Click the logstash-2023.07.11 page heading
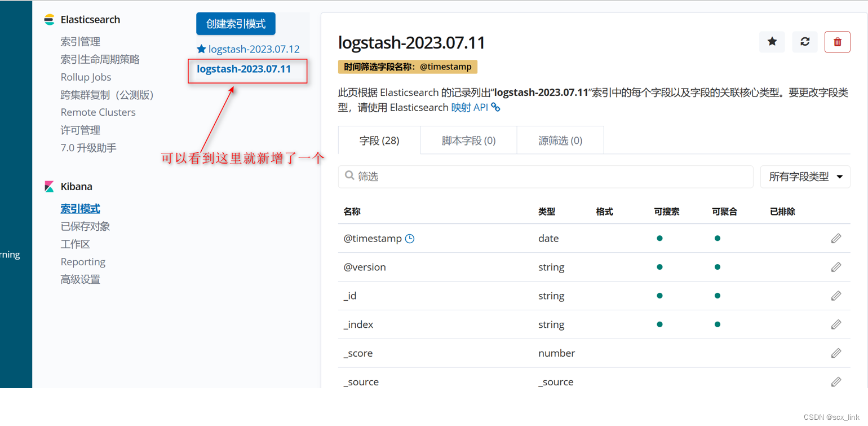 coord(411,42)
